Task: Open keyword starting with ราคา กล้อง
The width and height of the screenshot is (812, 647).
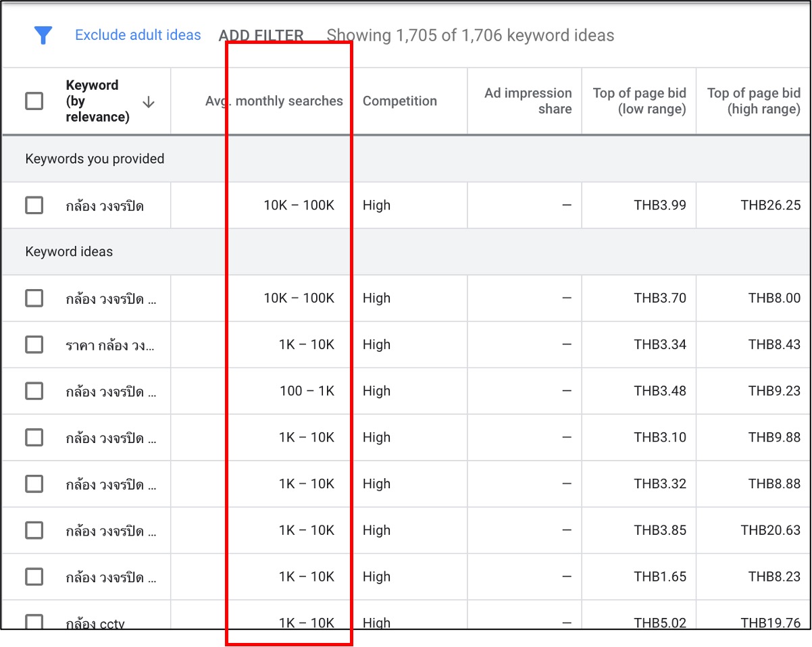Action: point(111,344)
